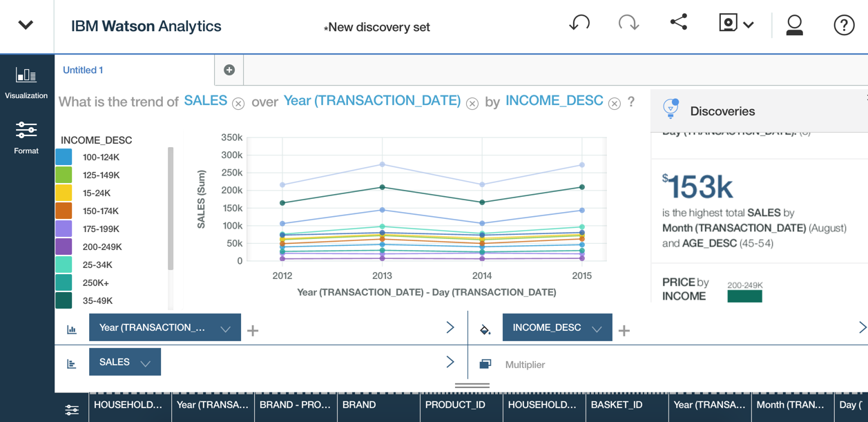The width and height of the screenshot is (868, 422).
Task: Open the $153k highest SALES discovery
Action: [x=760, y=211]
